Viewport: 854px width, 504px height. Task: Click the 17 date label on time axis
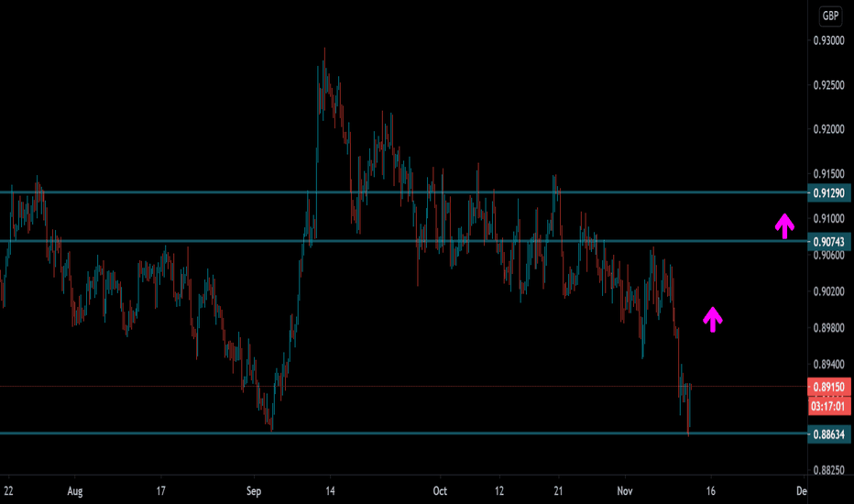[x=160, y=491]
